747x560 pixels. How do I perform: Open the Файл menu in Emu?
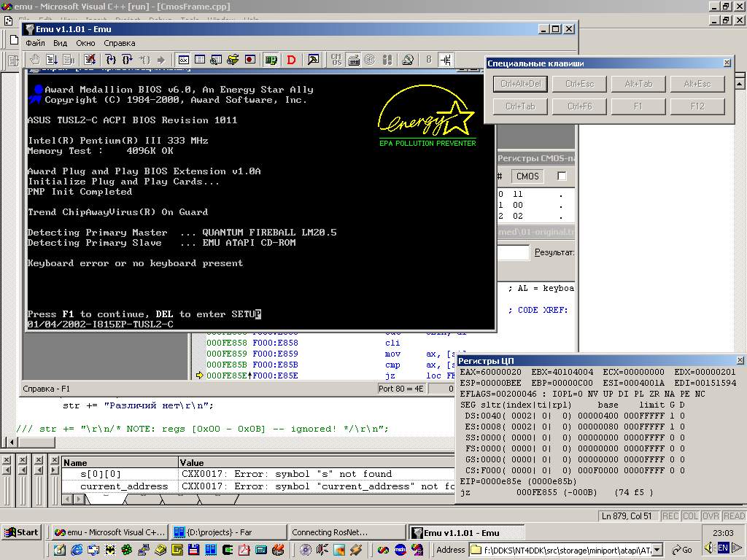pos(35,43)
